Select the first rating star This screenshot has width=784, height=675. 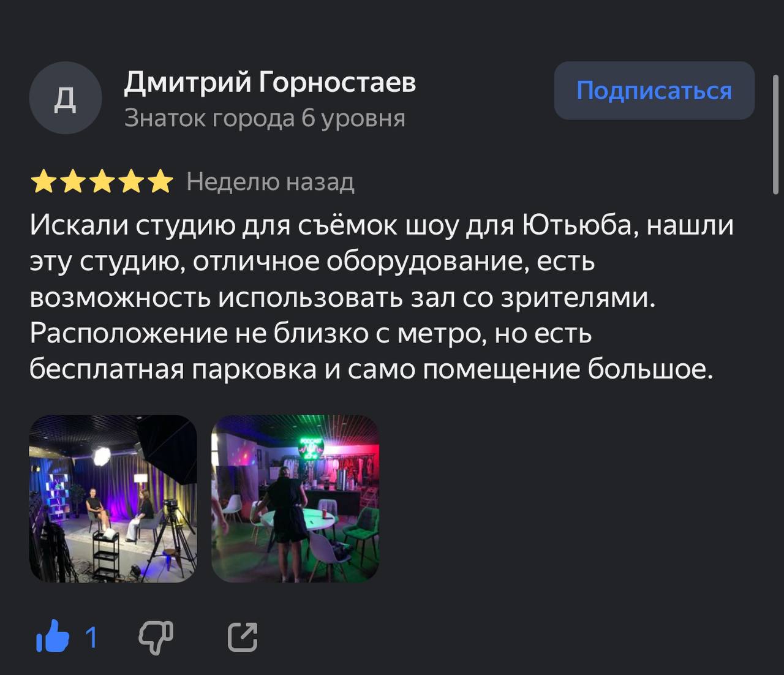(43, 182)
